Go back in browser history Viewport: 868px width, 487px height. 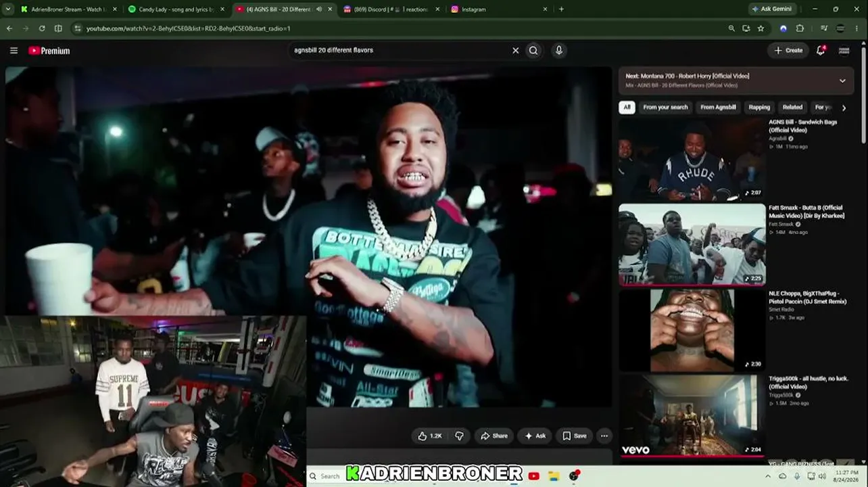9,28
